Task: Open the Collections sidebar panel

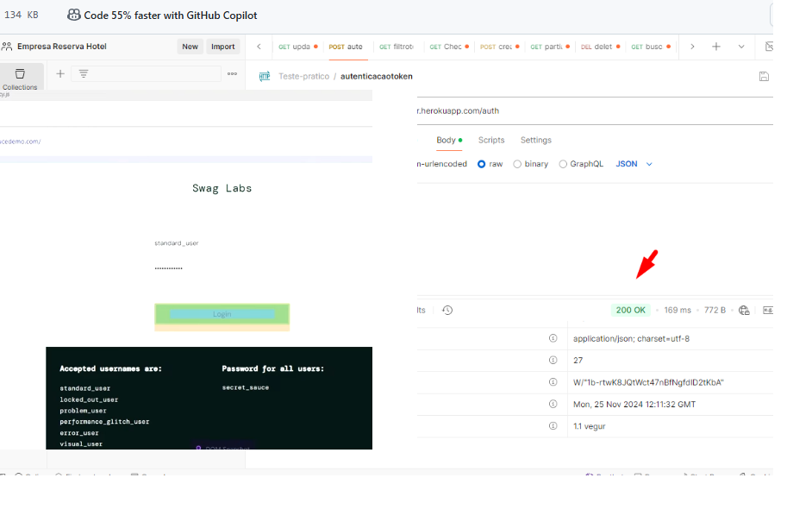Action: 20,79
